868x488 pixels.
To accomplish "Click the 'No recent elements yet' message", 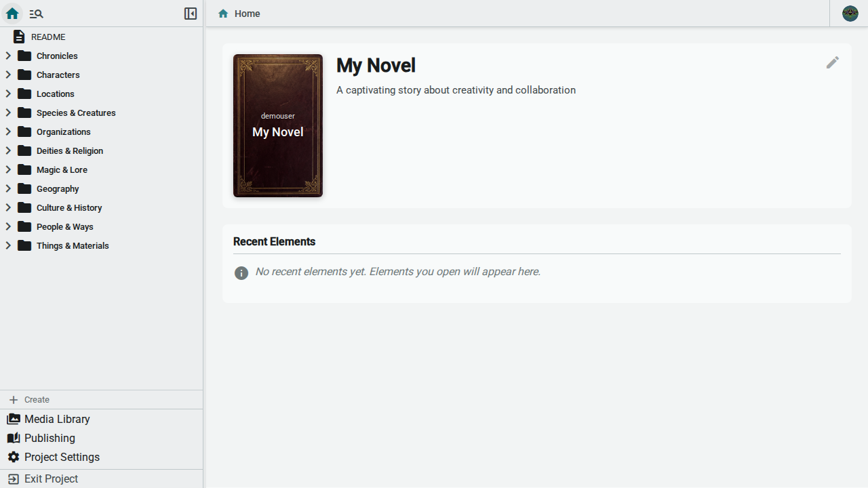I will [397, 272].
